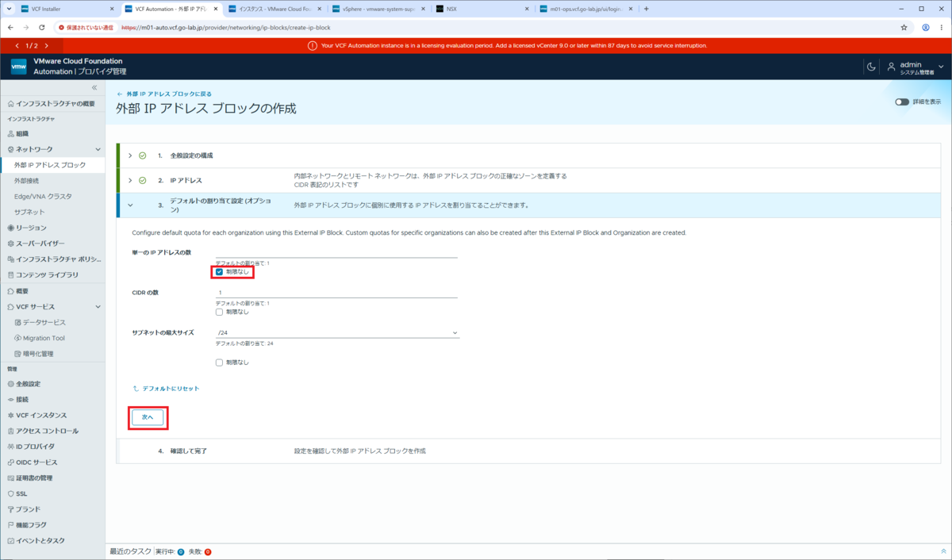Go to previous banner message arrow

(17, 46)
